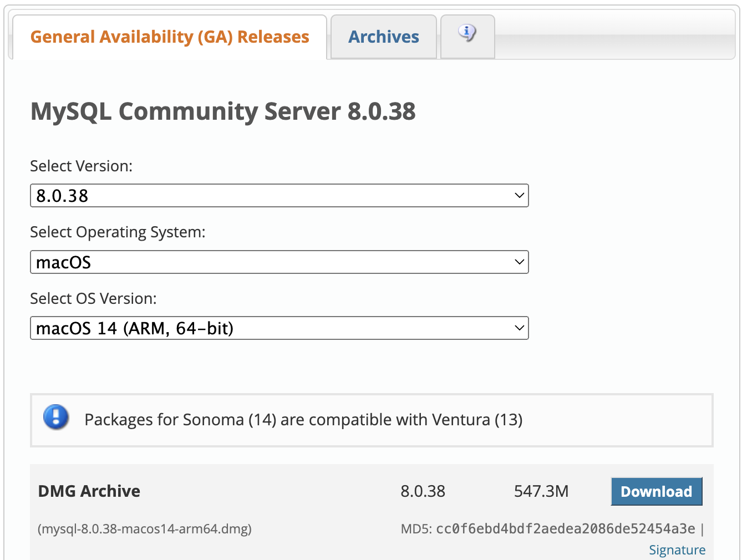
Task: Click the Select OS Version label
Action: [x=93, y=299]
